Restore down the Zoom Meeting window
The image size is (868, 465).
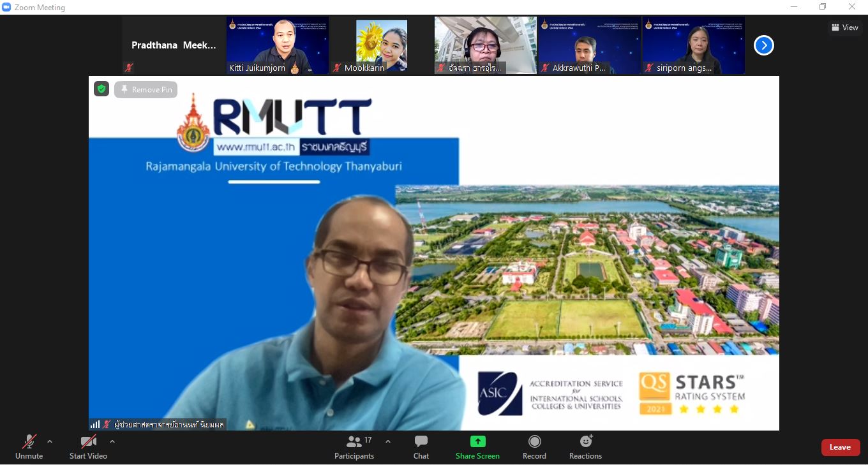point(823,7)
